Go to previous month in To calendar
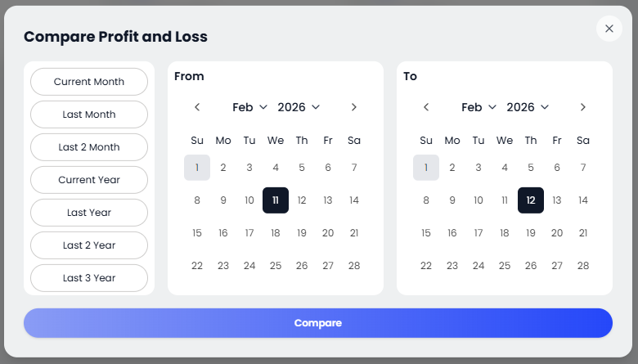This screenshot has width=638, height=364. point(426,107)
